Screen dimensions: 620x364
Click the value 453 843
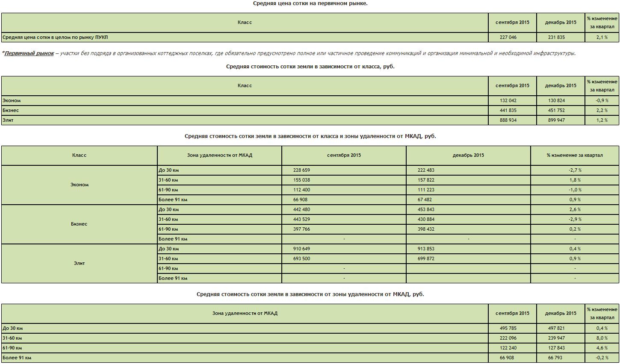[426, 209]
